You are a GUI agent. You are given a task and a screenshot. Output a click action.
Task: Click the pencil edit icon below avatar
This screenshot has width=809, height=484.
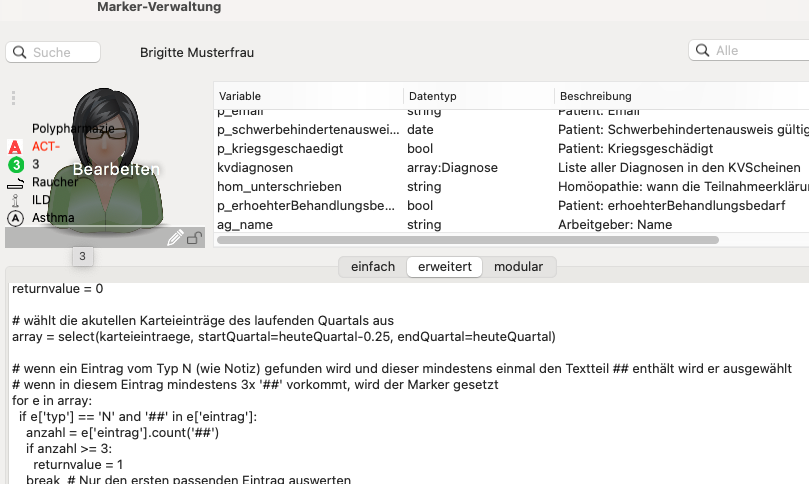pyautogui.click(x=175, y=237)
